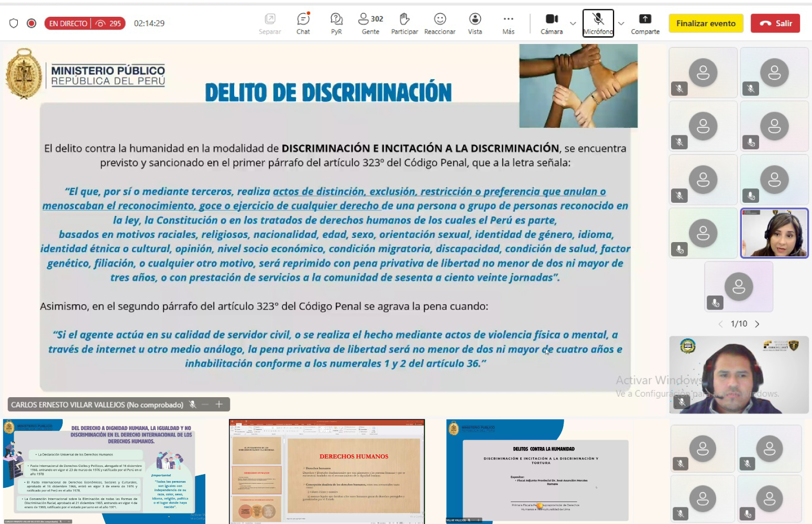This screenshot has width=812, height=524.
Task: Click the plus icon beside presenter name
Action: click(x=219, y=404)
